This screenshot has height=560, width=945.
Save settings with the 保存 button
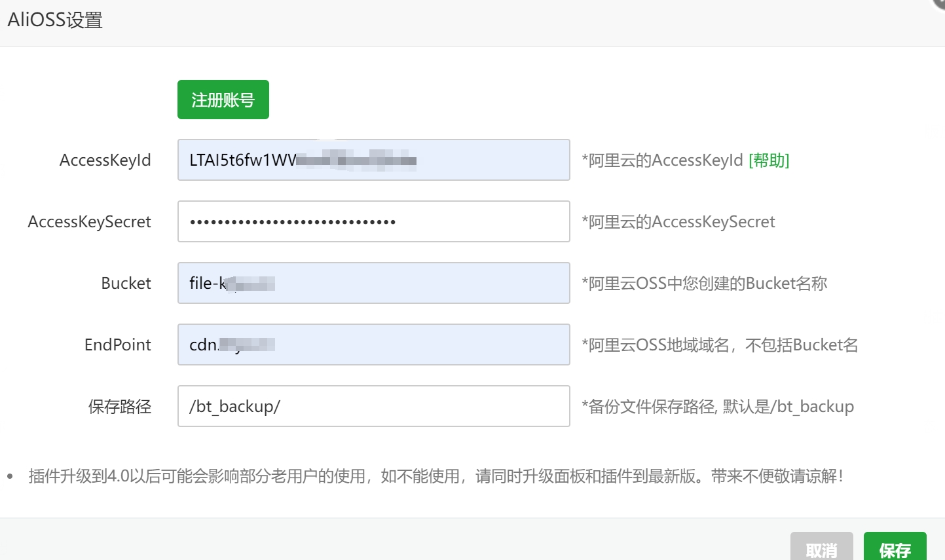coord(895,548)
